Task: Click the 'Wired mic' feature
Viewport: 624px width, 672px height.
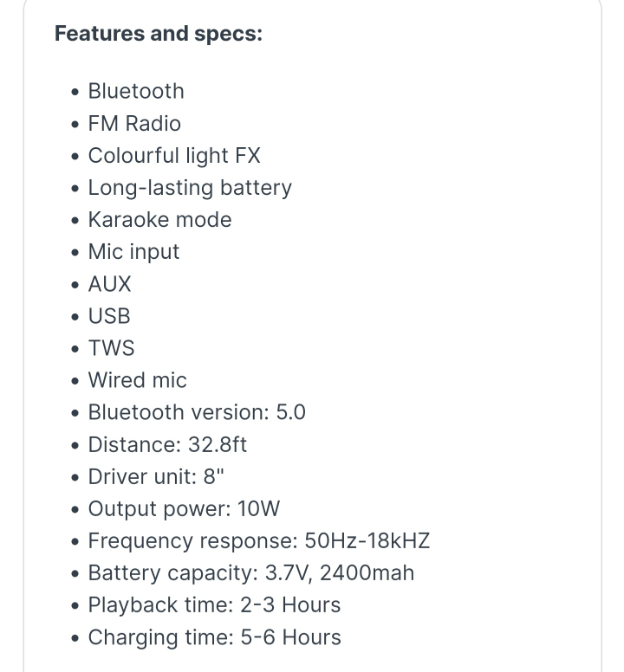Action: pos(137,380)
